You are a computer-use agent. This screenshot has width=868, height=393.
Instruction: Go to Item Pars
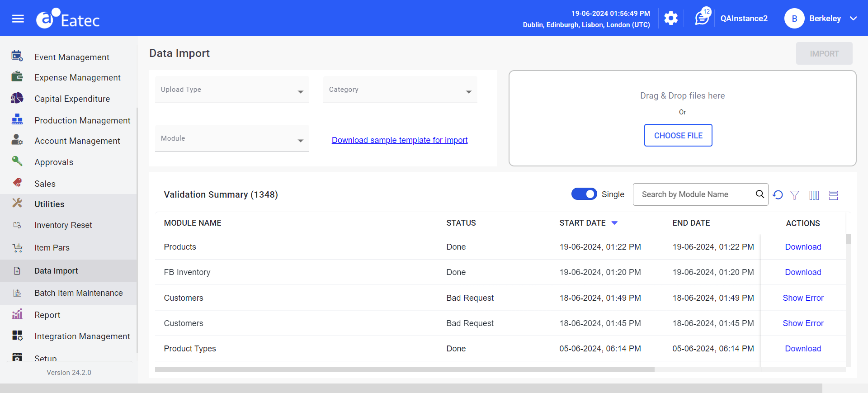(52, 247)
